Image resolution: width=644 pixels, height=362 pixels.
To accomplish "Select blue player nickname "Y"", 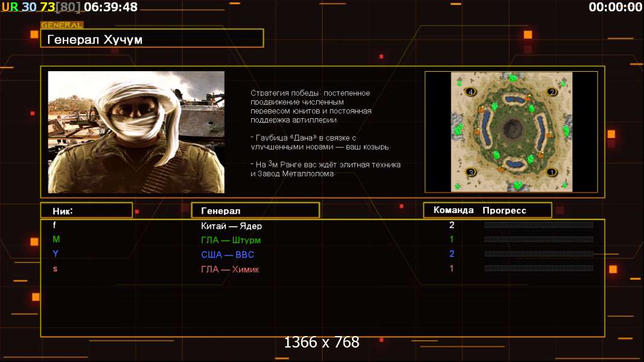I will point(56,253).
